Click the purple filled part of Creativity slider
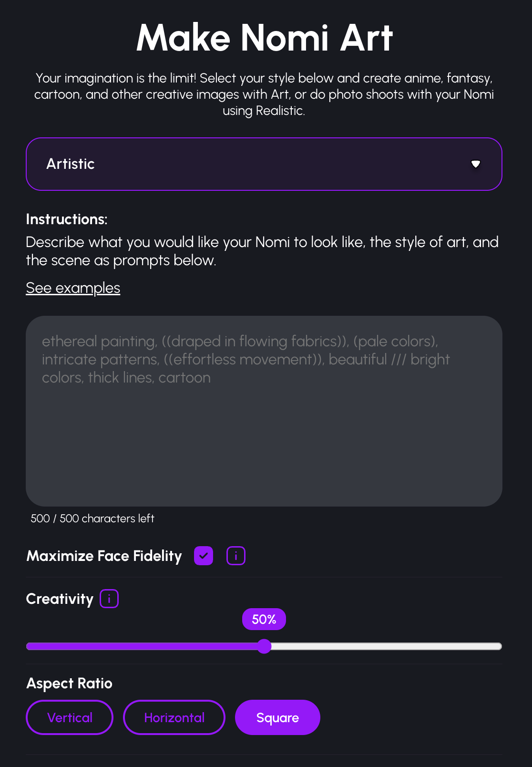The width and height of the screenshot is (532, 767). pos(143,646)
